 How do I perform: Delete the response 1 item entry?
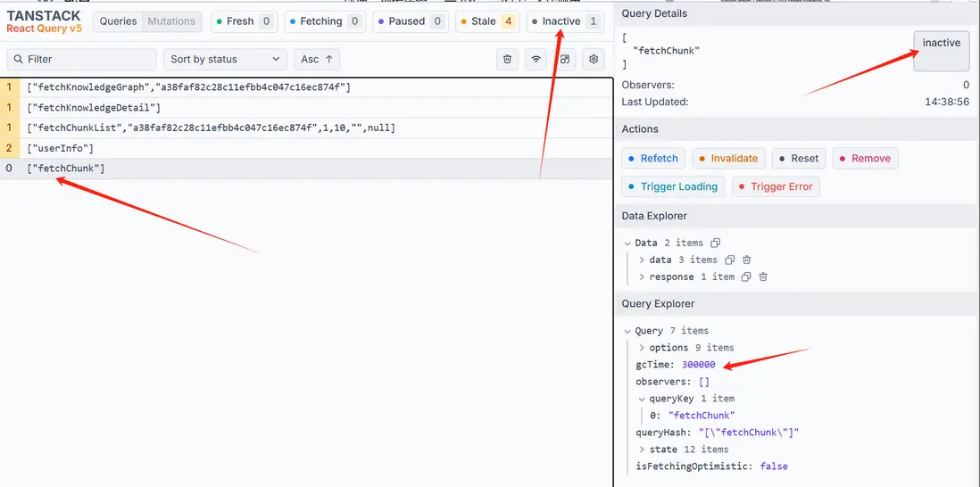763,277
